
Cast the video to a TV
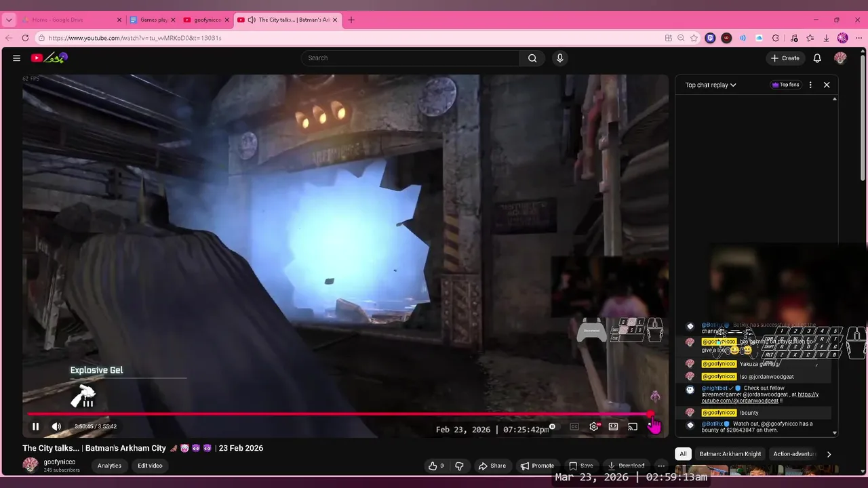coord(633,426)
